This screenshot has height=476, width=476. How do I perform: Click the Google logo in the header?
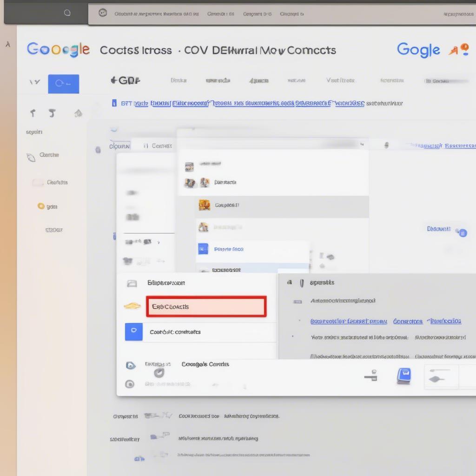pyautogui.click(x=58, y=49)
